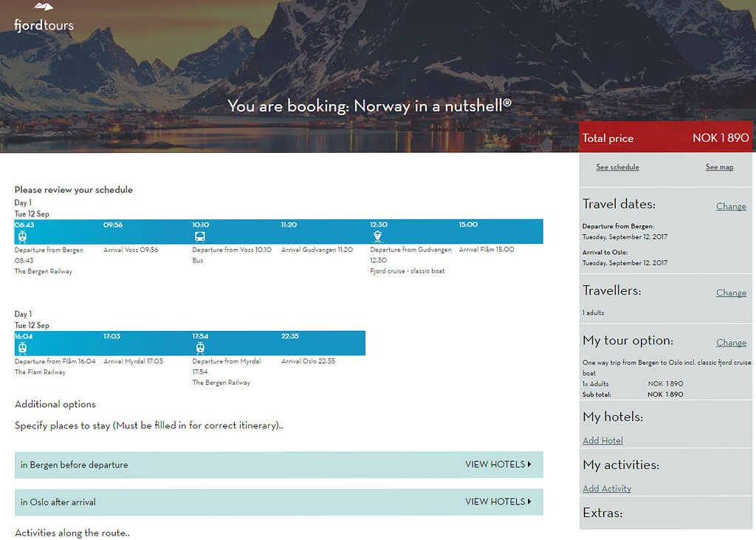Click the 15:00 time in schedule bar
Screen dimensions: 756x540
pos(468,225)
